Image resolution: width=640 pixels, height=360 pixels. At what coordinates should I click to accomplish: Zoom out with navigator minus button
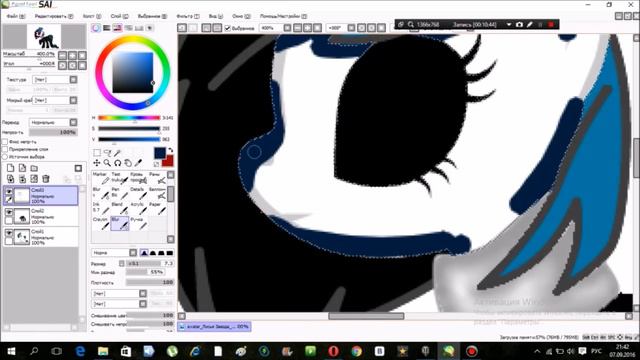(x=62, y=55)
